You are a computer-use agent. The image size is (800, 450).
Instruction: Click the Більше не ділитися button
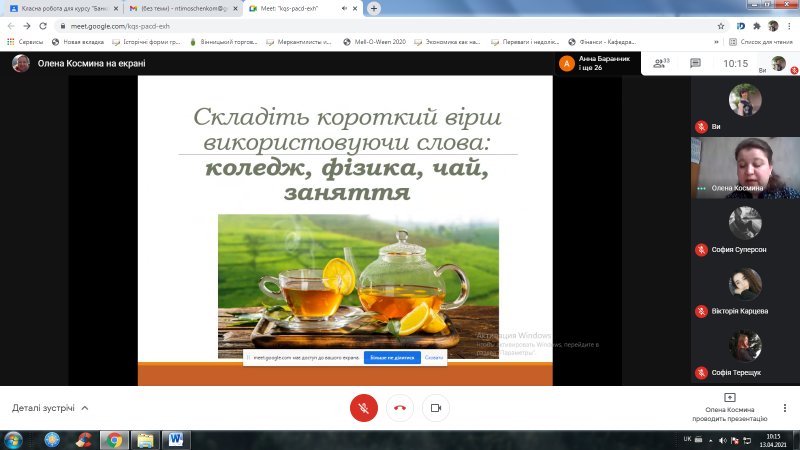(392, 358)
